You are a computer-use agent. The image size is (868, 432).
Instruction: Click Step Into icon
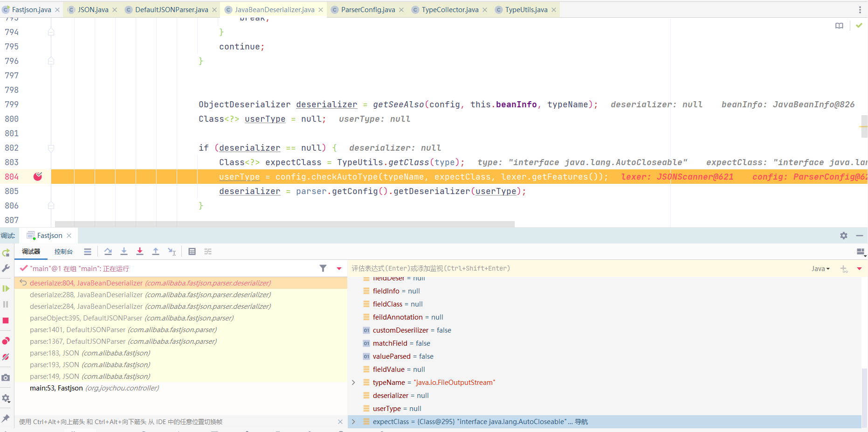(x=124, y=251)
